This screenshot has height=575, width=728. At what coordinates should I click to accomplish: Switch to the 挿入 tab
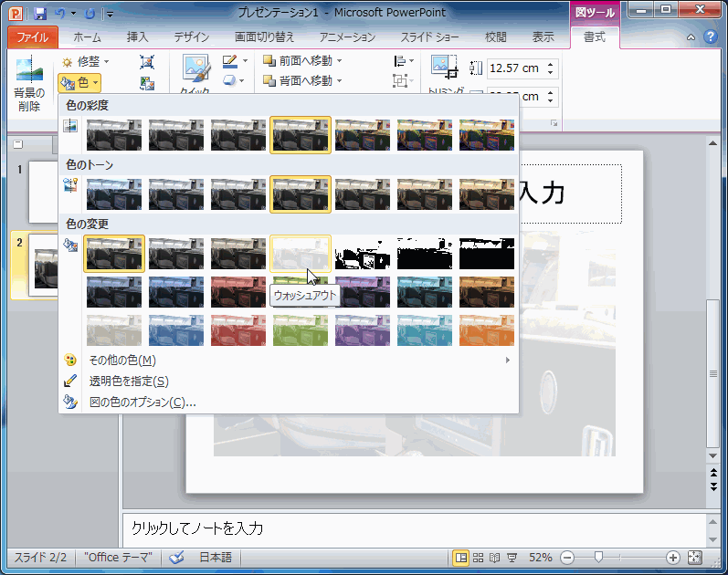[x=137, y=37]
